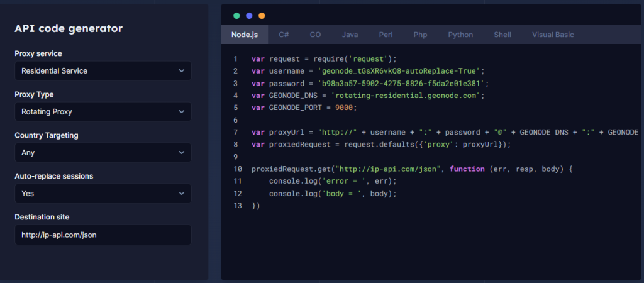Click the orange window dot
The image size is (644, 283).
click(x=262, y=15)
